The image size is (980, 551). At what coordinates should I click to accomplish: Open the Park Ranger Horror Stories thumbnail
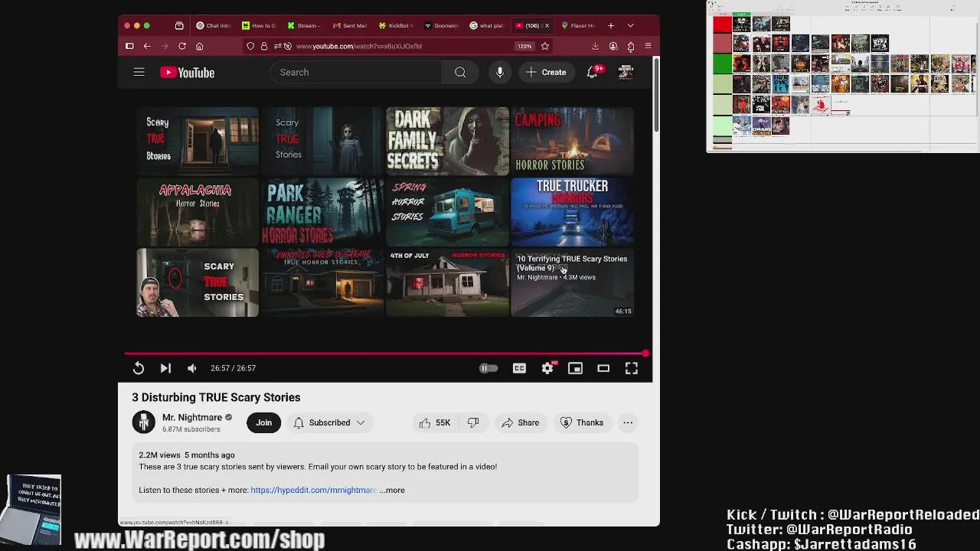[322, 212]
